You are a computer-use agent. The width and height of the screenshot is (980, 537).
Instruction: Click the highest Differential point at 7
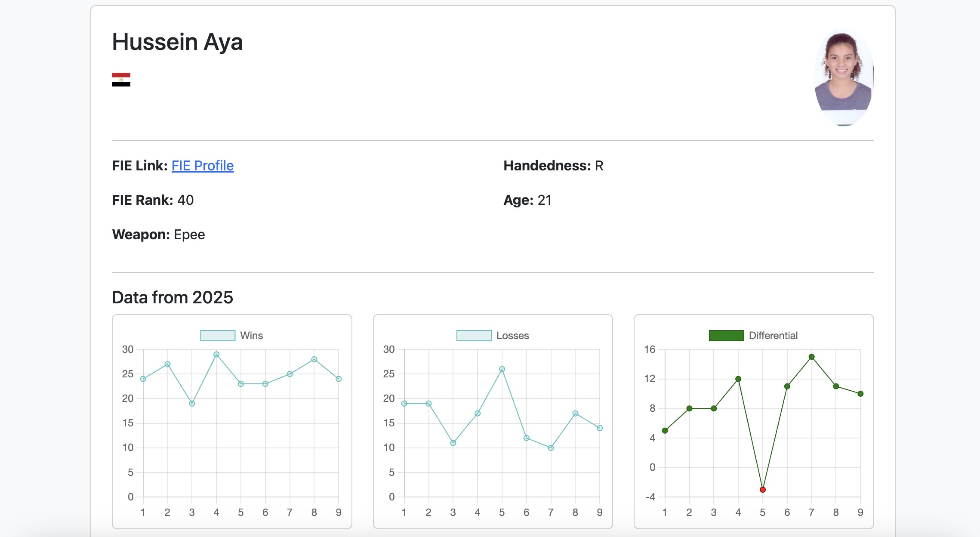(x=811, y=357)
